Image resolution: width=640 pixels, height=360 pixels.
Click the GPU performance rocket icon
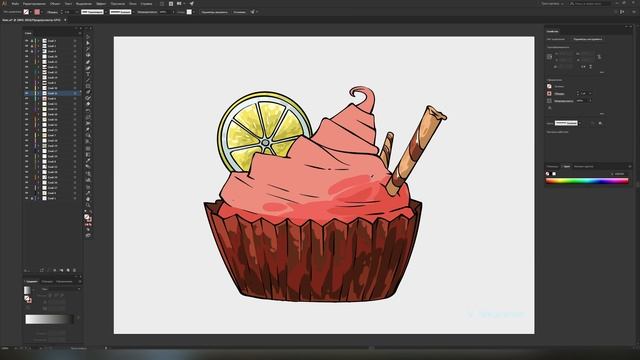pos(191,4)
